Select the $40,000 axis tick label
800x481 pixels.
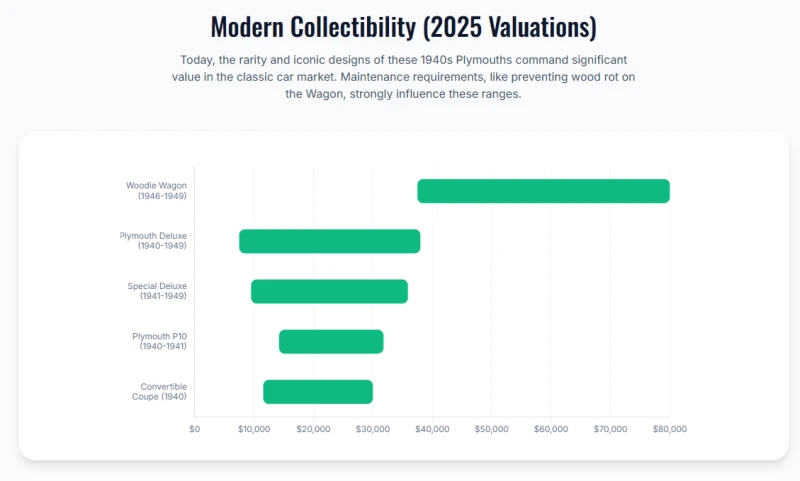coord(432,429)
